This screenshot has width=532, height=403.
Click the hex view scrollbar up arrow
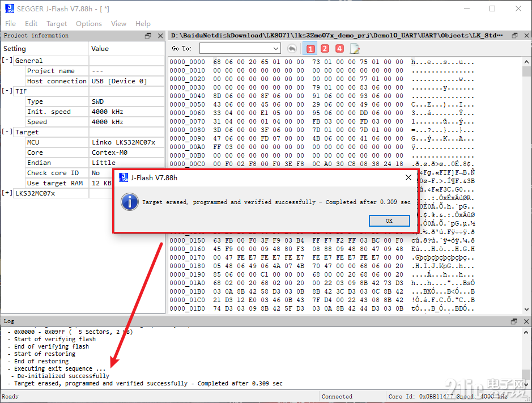click(x=526, y=62)
